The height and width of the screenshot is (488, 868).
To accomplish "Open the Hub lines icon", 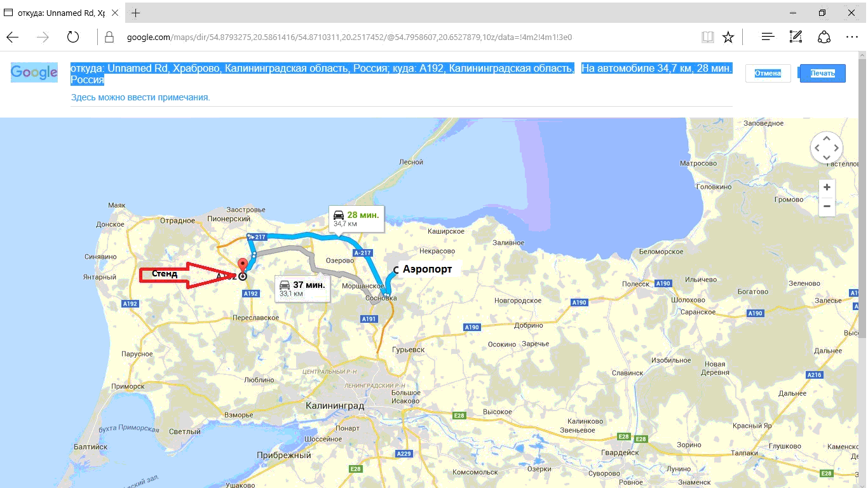I will coord(768,37).
